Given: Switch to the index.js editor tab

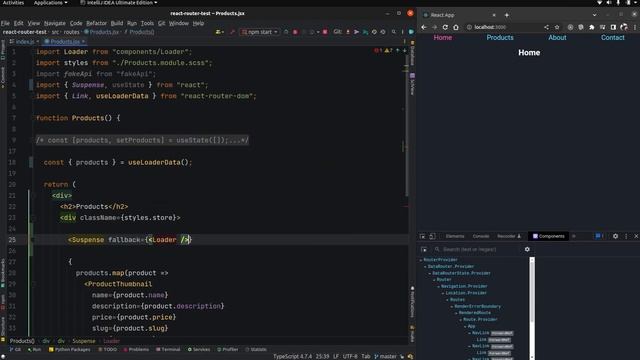Looking at the screenshot, I should [x=24, y=42].
